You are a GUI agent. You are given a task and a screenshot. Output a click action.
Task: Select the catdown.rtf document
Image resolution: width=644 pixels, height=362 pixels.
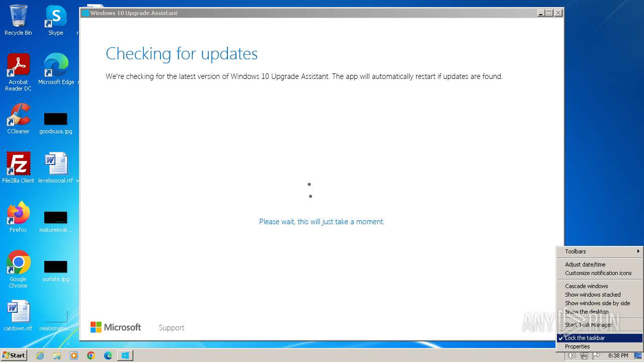18,316
